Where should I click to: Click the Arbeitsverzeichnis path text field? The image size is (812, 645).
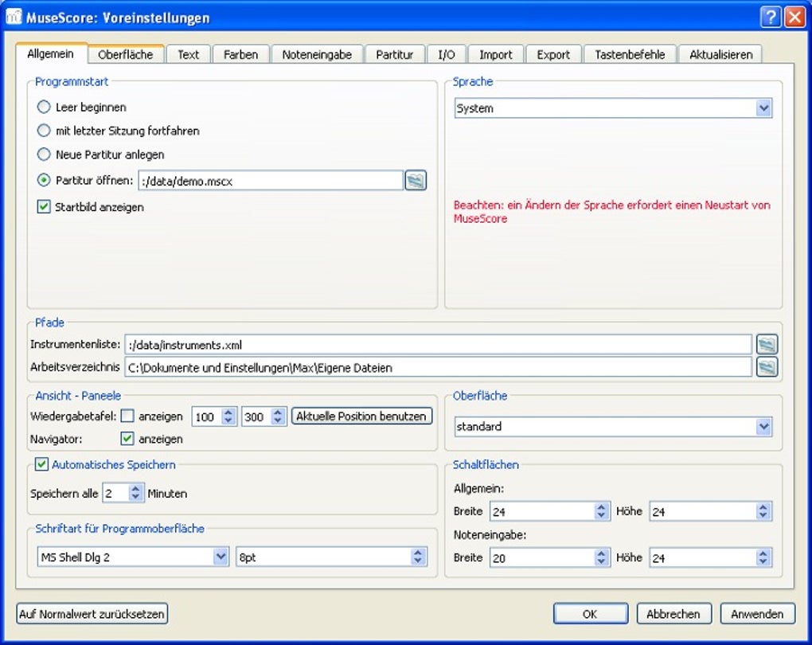[x=438, y=367]
